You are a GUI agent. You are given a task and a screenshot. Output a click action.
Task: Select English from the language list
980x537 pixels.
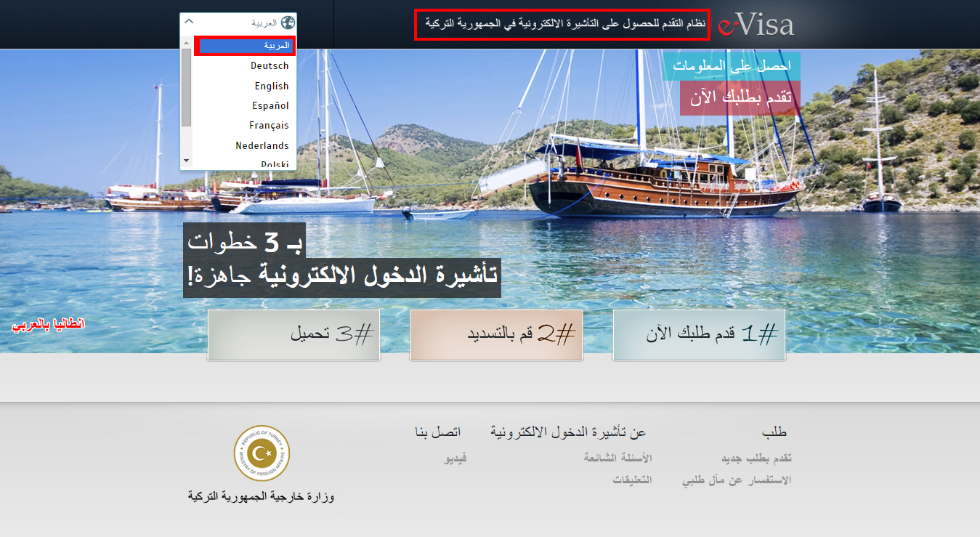(272, 86)
